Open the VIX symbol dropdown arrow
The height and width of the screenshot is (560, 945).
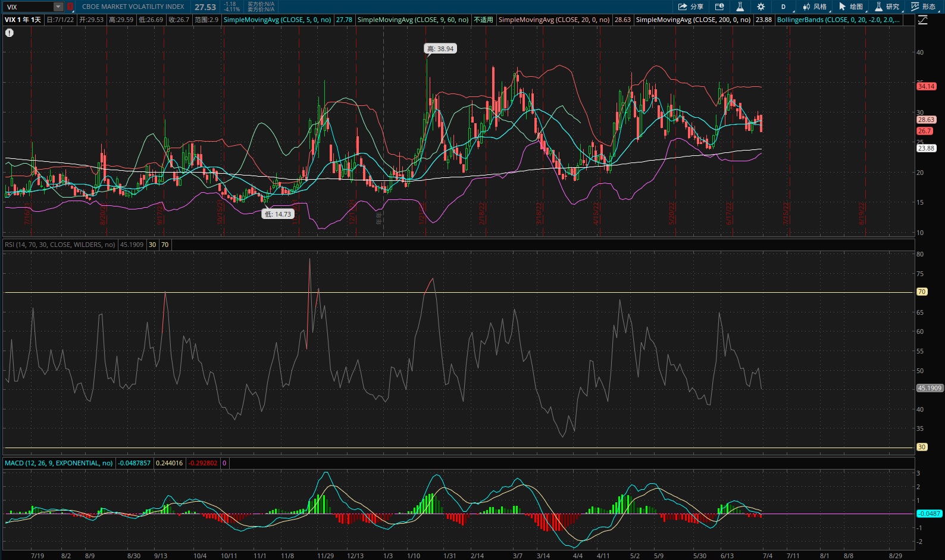pyautogui.click(x=58, y=7)
